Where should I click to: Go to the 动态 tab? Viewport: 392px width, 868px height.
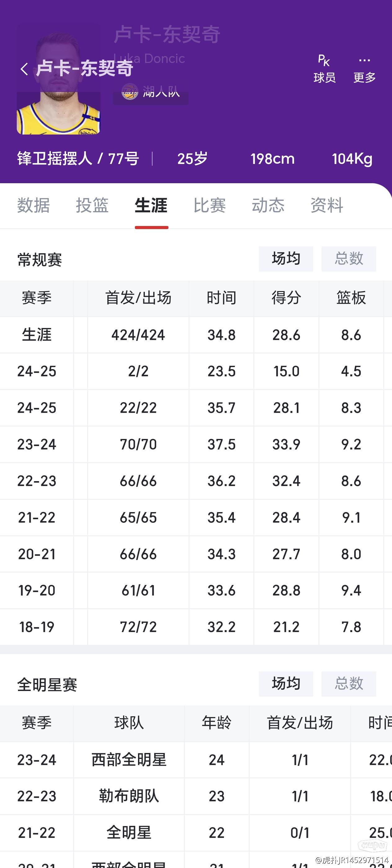click(x=268, y=205)
